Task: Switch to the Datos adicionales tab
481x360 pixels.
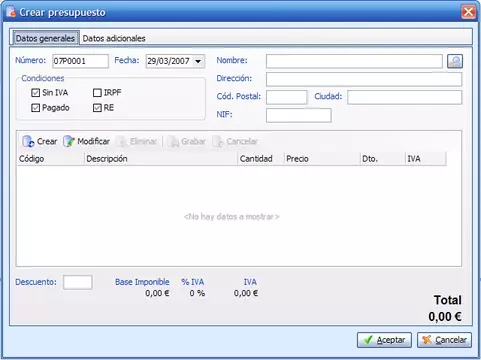Action: point(114,38)
